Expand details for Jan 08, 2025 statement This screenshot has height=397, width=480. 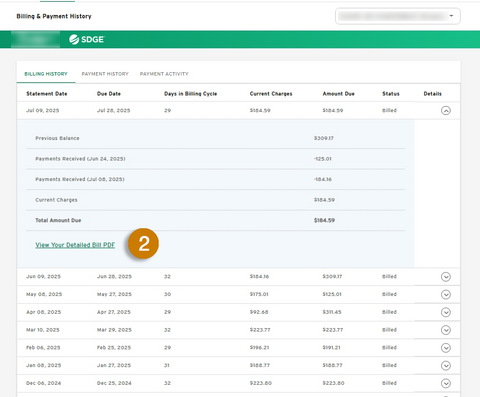[x=446, y=366]
